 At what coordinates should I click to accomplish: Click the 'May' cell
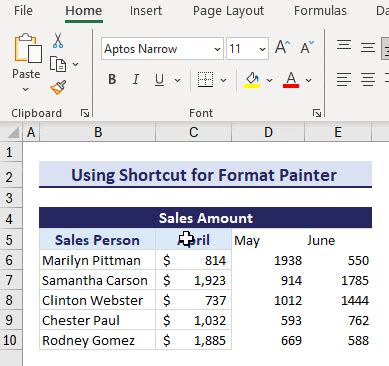[x=268, y=240]
